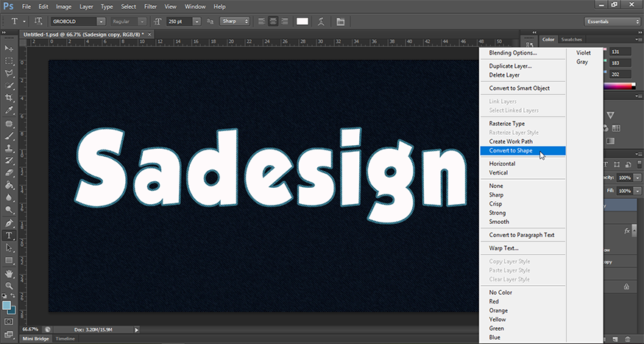This screenshot has width=644, height=344.
Task: Open the Layer menu
Action: 85,7
